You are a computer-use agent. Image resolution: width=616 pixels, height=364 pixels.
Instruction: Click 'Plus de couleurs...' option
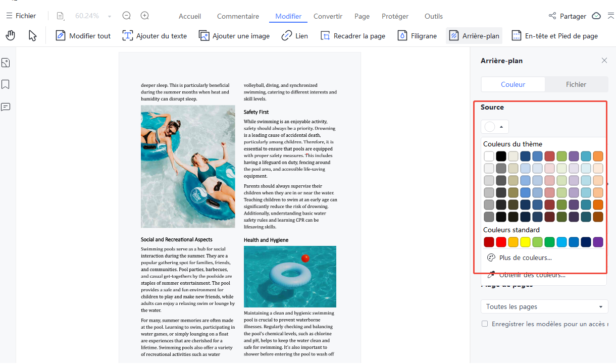pyautogui.click(x=525, y=257)
